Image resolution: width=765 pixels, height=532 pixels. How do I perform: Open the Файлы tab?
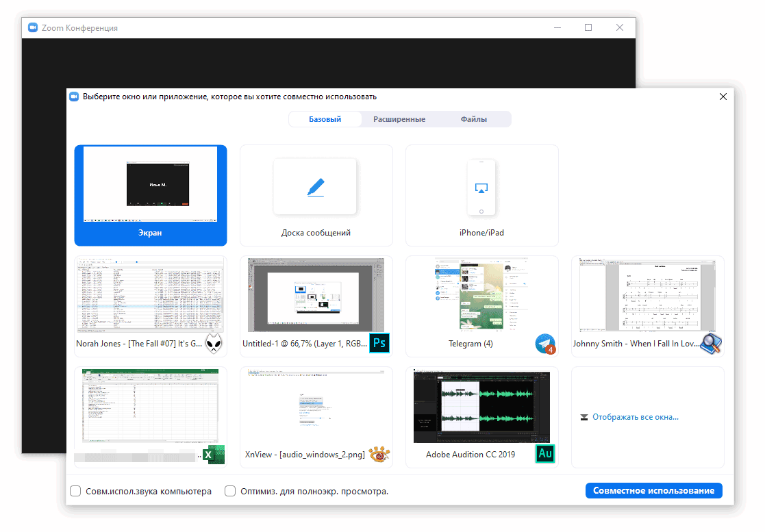click(x=474, y=119)
